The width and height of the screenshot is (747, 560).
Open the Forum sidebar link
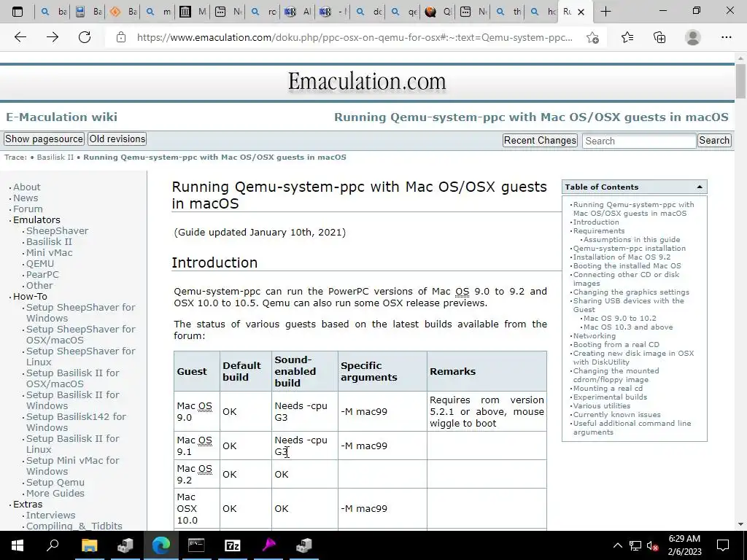point(28,209)
